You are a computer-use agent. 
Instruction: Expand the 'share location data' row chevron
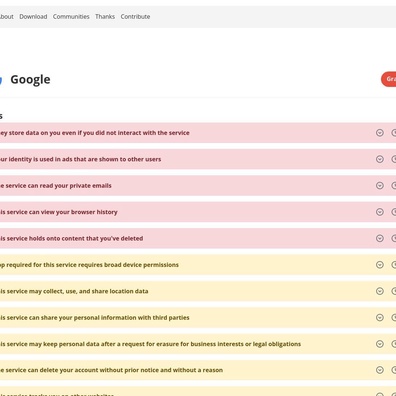380,291
